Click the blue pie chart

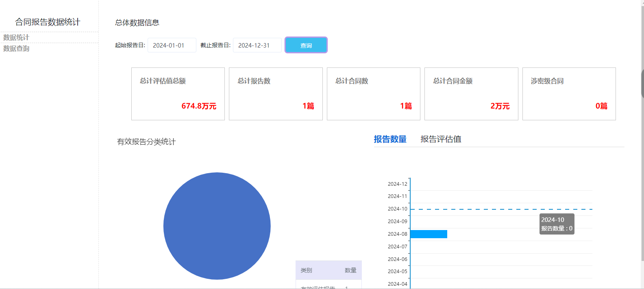217,226
